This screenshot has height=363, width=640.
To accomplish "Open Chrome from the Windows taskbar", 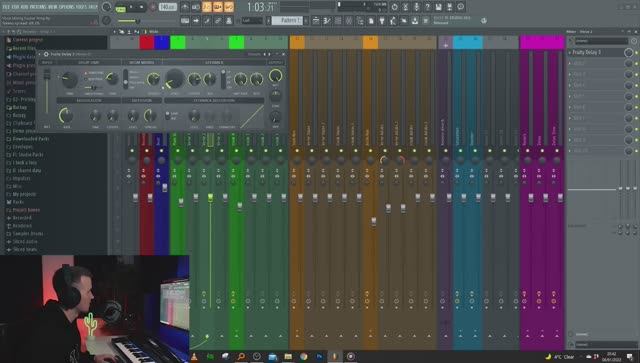I will pyautogui.click(x=304, y=356).
